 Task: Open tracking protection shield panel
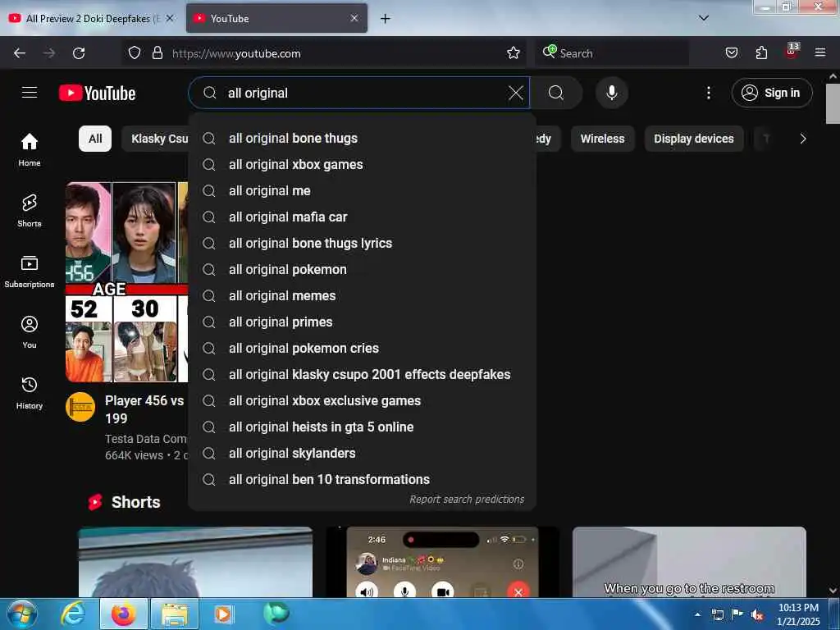point(135,53)
